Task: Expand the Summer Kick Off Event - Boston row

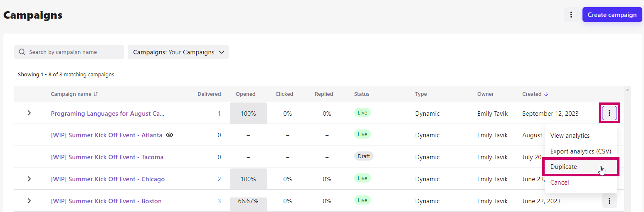Action: tap(29, 201)
